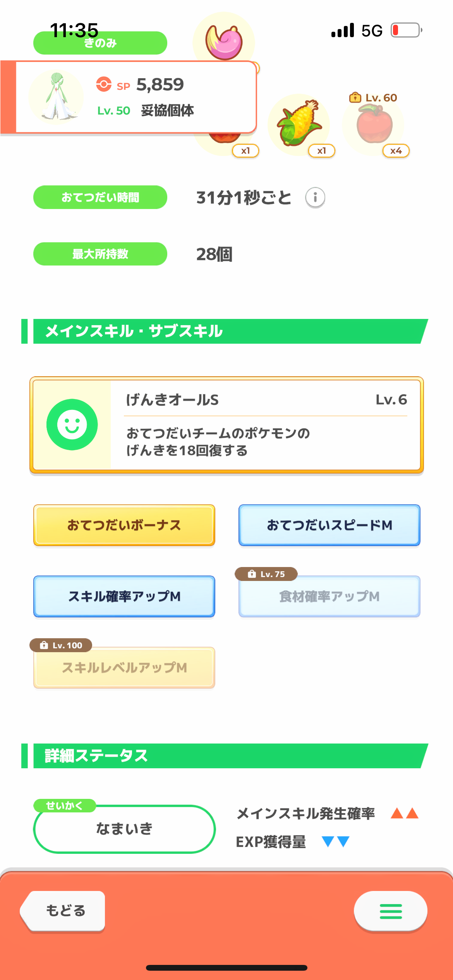This screenshot has height=980, width=453.
Task: Tap the なまいき nature box
Action: click(124, 829)
